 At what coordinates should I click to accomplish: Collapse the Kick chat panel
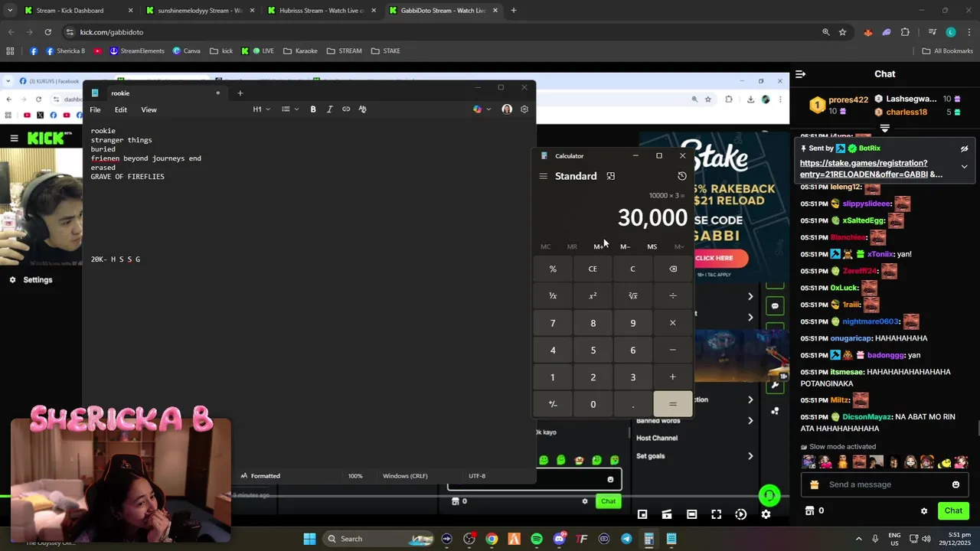(x=800, y=74)
